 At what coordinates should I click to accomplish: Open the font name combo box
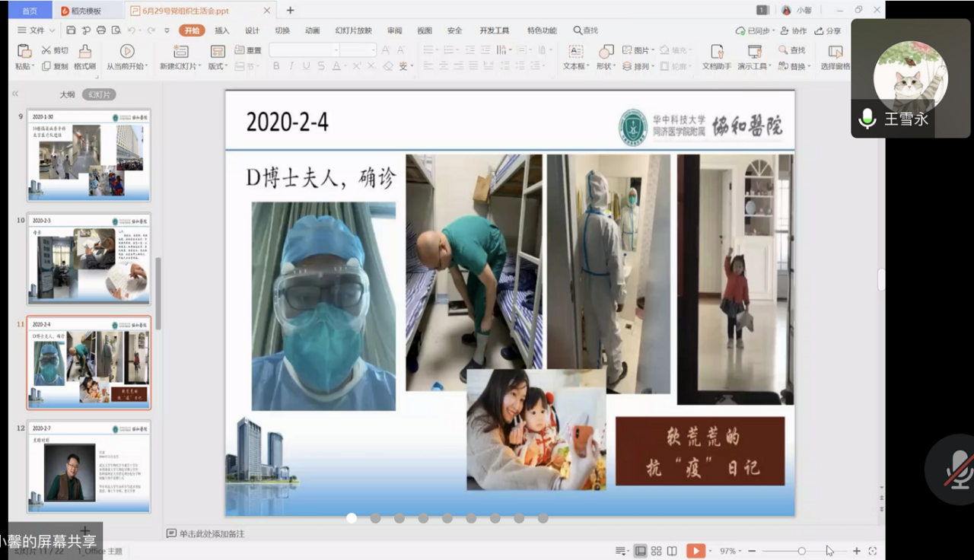303,49
